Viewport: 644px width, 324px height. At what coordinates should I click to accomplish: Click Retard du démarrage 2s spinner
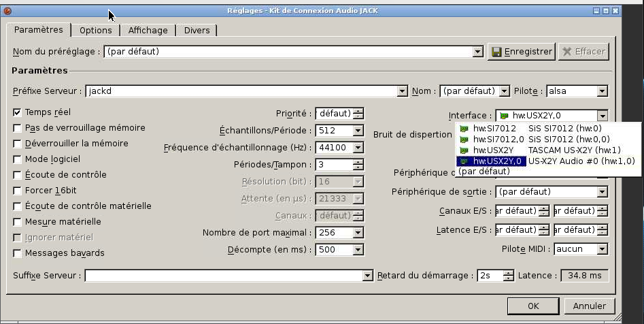tap(509, 276)
